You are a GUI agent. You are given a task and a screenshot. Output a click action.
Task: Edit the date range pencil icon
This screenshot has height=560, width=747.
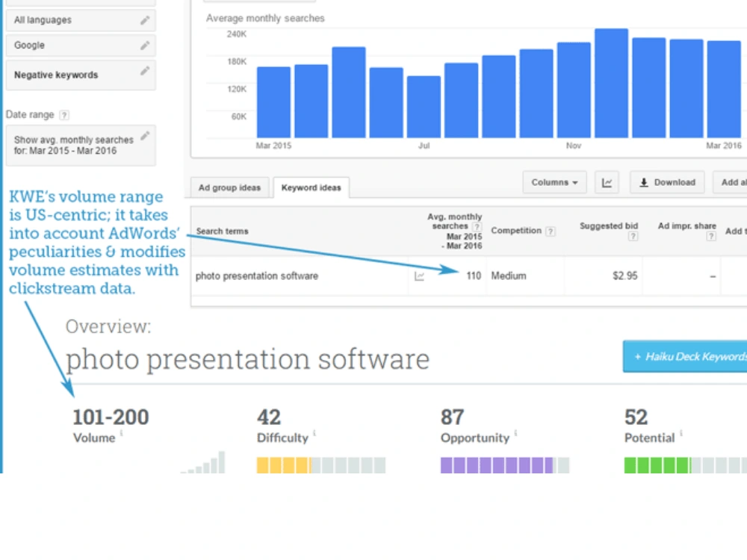[145, 136]
